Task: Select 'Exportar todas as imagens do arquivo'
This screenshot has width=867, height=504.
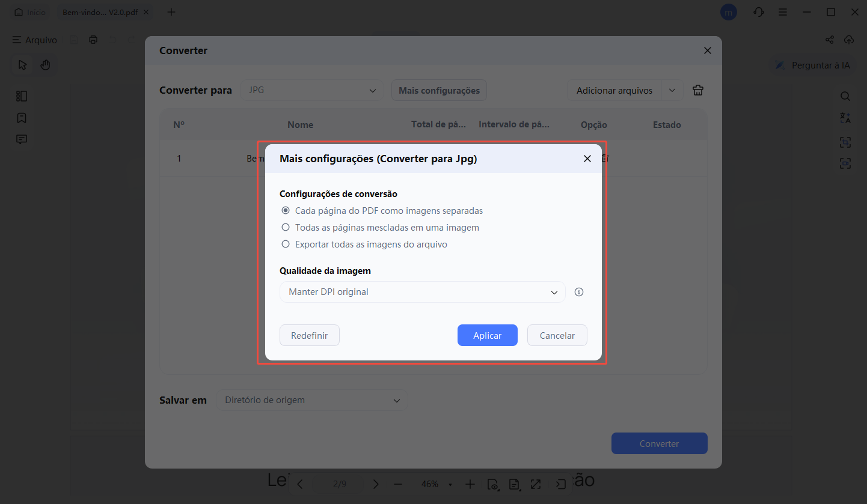Action: (286, 244)
